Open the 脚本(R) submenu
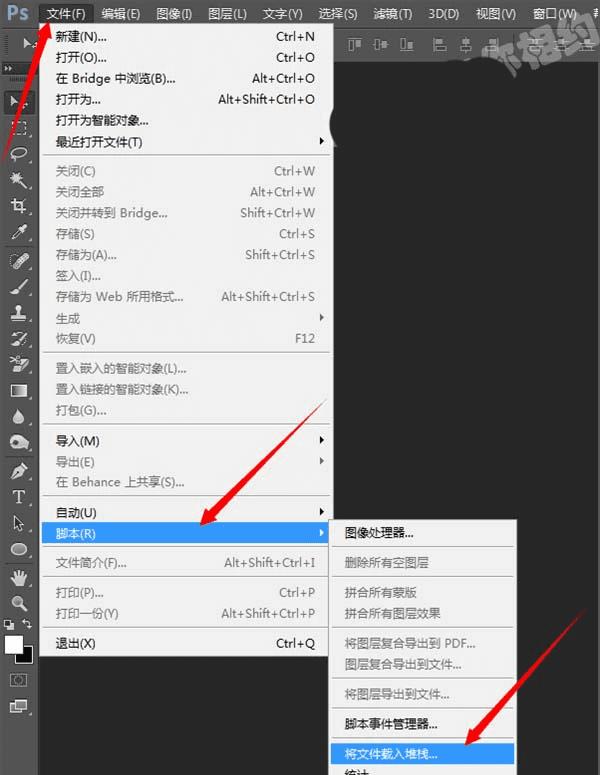The height and width of the screenshot is (775, 600). coord(185,533)
